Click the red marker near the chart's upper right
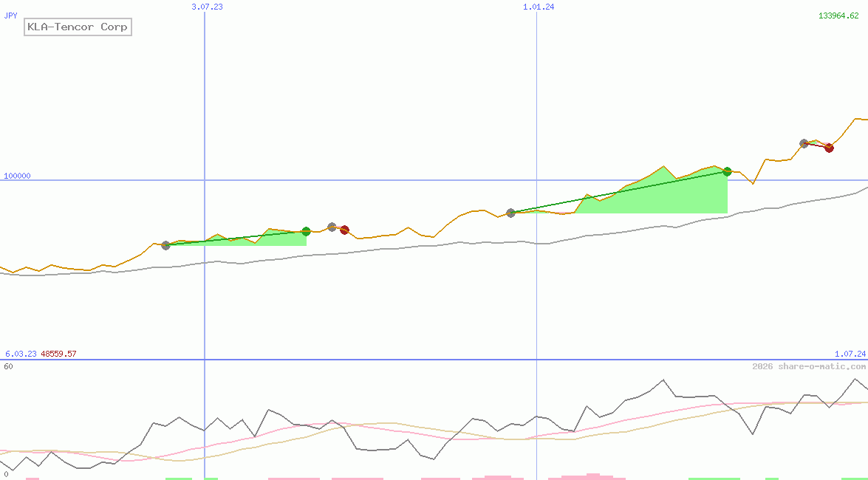 (828, 148)
